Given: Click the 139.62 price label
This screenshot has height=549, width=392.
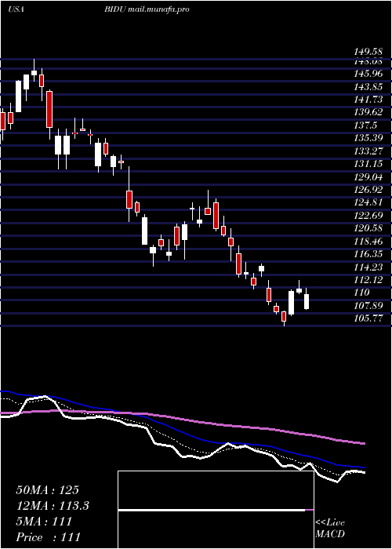Looking at the screenshot, I should [x=368, y=112].
